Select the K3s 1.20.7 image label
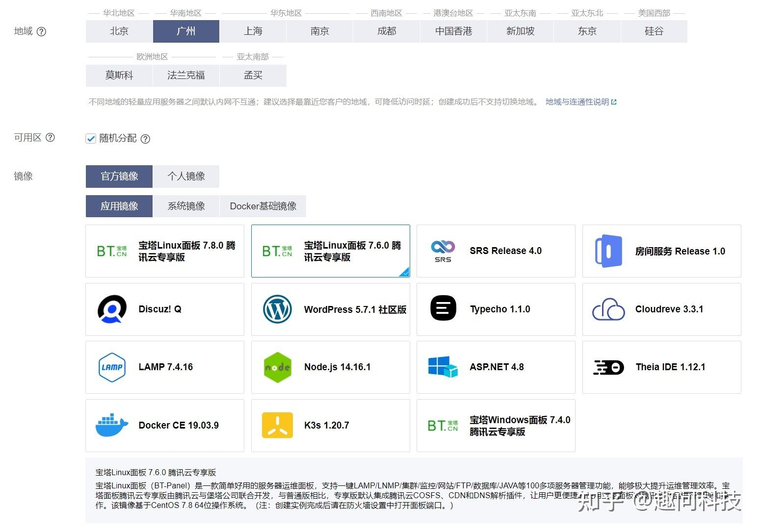The width and height of the screenshot is (761, 532). click(326, 426)
